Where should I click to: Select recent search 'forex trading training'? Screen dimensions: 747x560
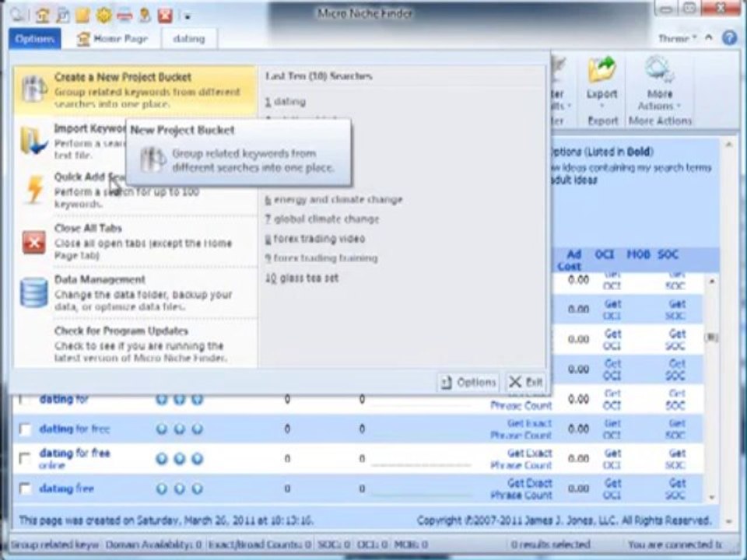(321, 258)
